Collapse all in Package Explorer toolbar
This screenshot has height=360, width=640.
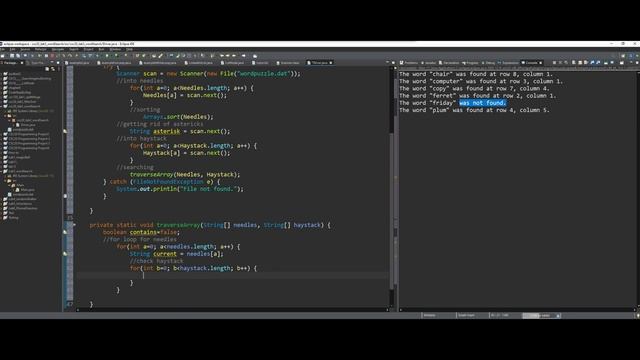(47, 69)
